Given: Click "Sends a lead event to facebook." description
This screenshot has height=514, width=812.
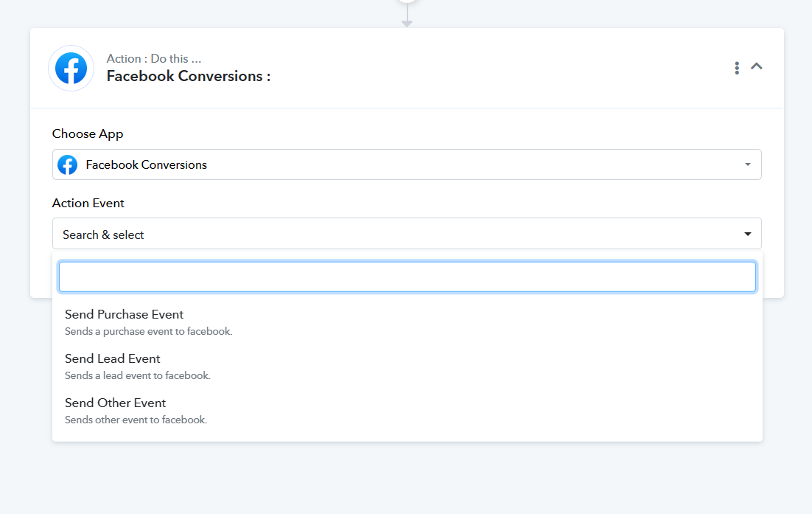Looking at the screenshot, I should (138, 375).
